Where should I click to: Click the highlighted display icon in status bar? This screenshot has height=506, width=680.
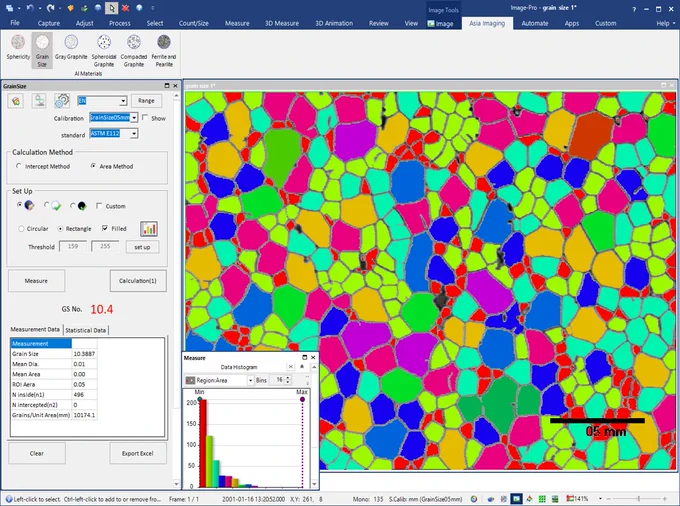coord(516,499)
